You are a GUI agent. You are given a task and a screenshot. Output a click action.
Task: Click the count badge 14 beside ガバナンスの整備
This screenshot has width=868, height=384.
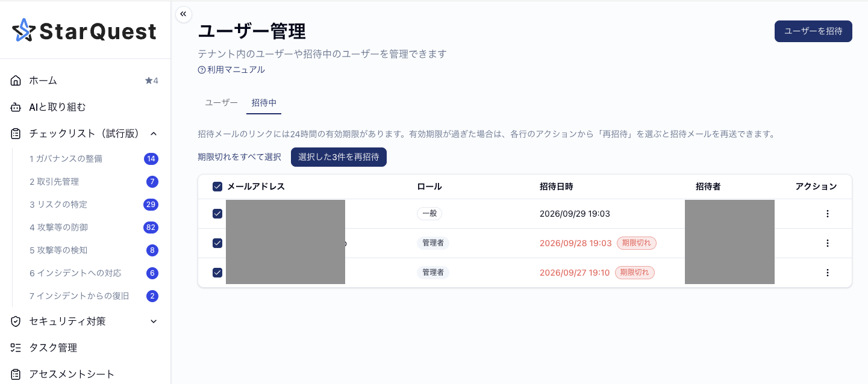pyautogui.click(x=151, y=159)
